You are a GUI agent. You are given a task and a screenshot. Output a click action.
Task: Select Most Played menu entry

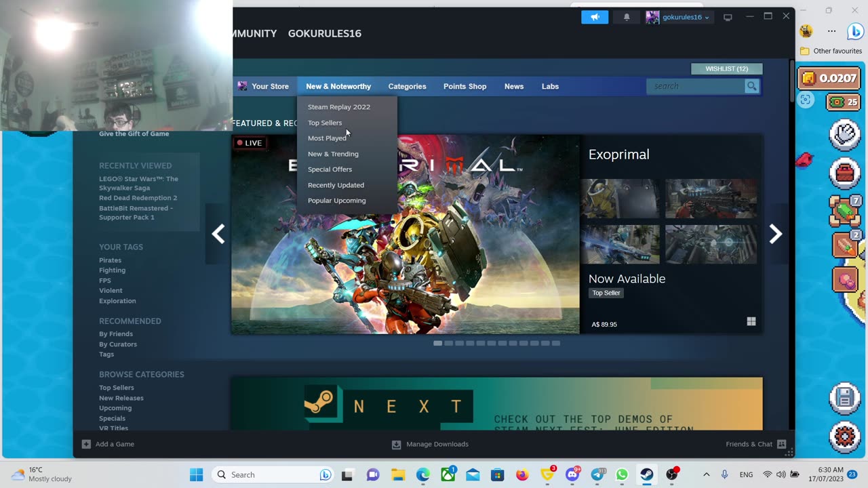pos(327,138)
